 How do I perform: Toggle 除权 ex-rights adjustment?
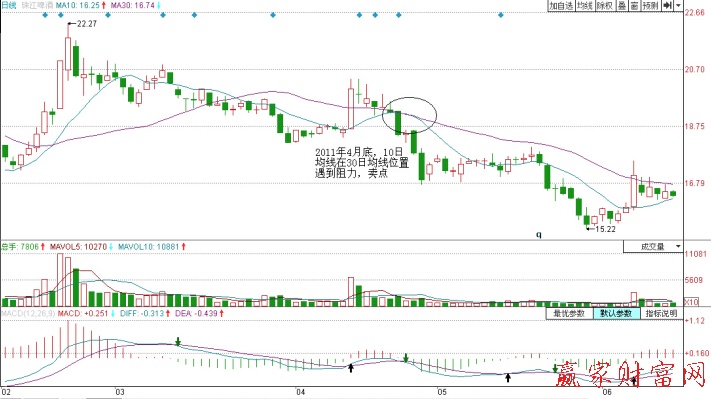(605, 5)
